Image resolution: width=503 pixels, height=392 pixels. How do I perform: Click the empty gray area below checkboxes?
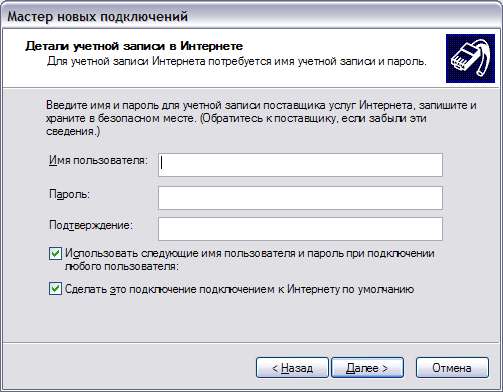coord(251,318)
